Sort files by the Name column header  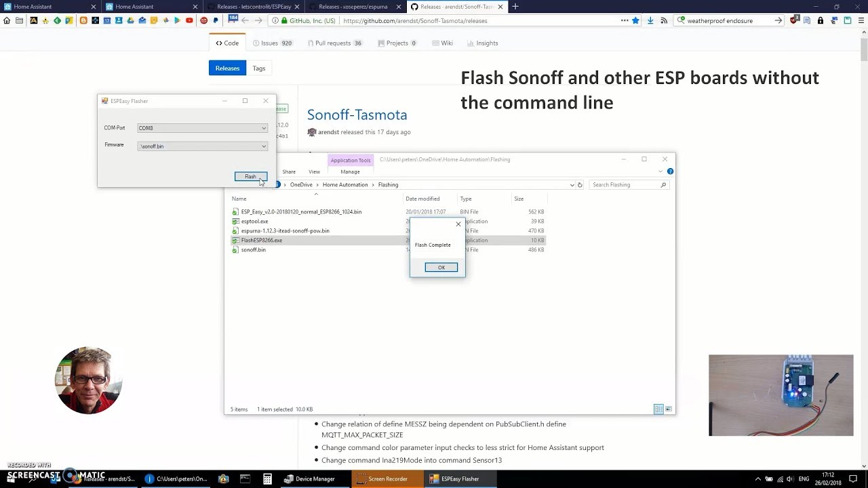[x=239, y=199]
